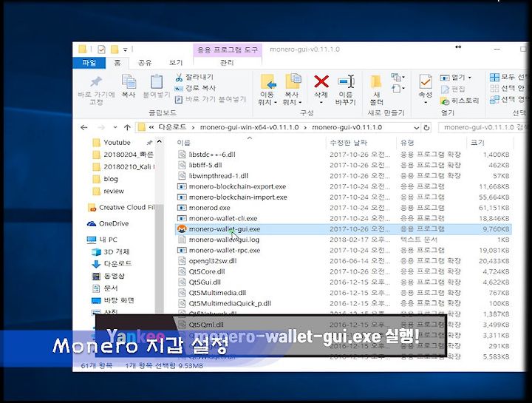
Task: Select monero-wallet-rpc.exe file
Action: tap(225, 251)
